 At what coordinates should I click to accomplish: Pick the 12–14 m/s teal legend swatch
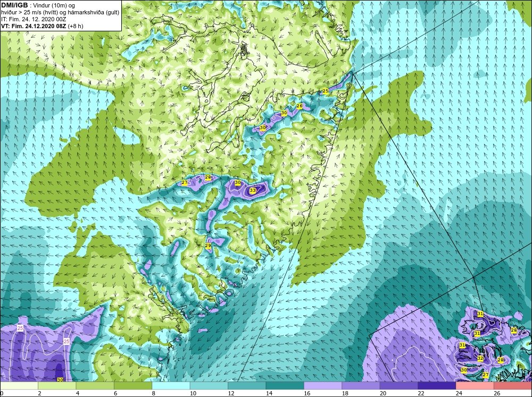pos(247,385)
